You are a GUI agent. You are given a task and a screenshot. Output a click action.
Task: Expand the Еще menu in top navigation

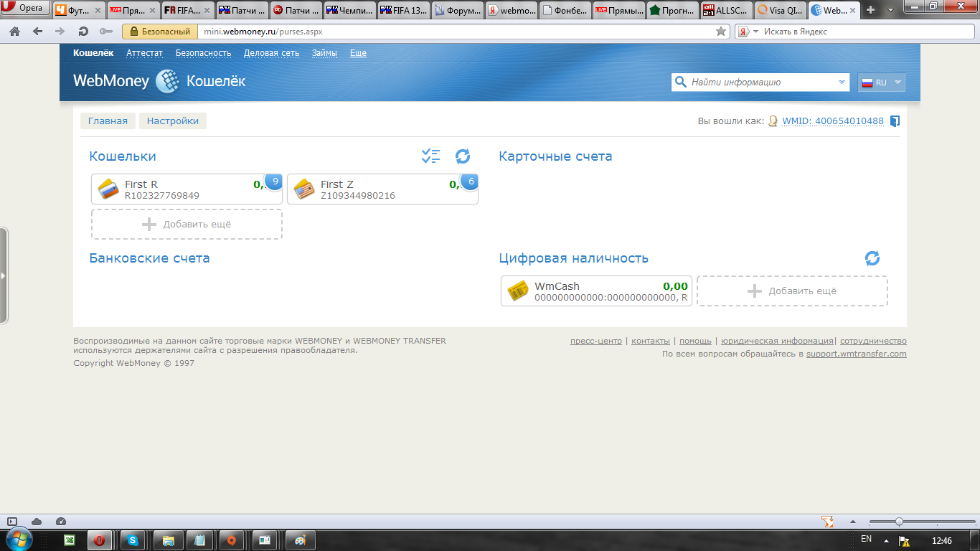pos(358,53)
